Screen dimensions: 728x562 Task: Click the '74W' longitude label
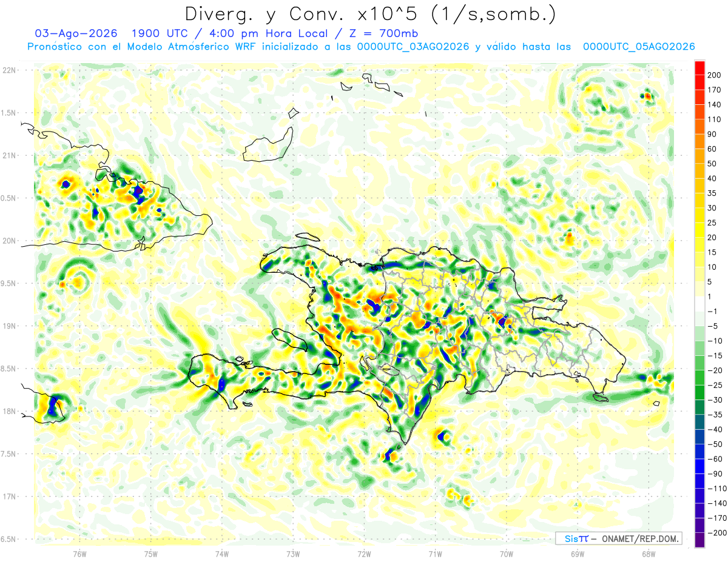click(222, 554)
